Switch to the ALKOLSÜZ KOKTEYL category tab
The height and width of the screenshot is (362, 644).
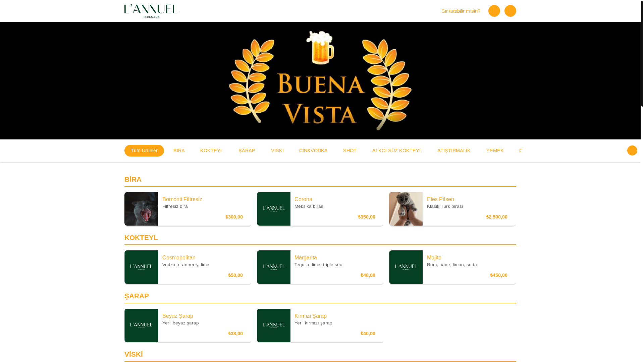[x=397, y=150]
